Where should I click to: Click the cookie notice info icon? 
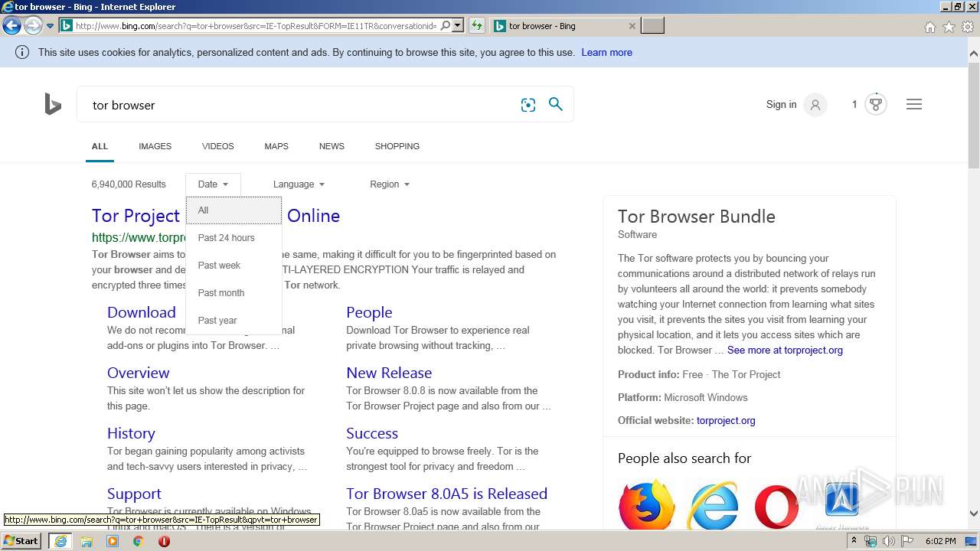[22, 52]
